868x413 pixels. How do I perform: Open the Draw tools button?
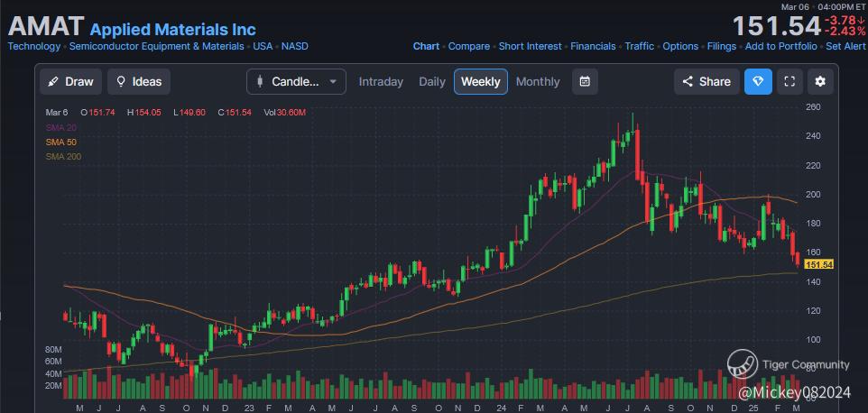(x=70, y=81)
